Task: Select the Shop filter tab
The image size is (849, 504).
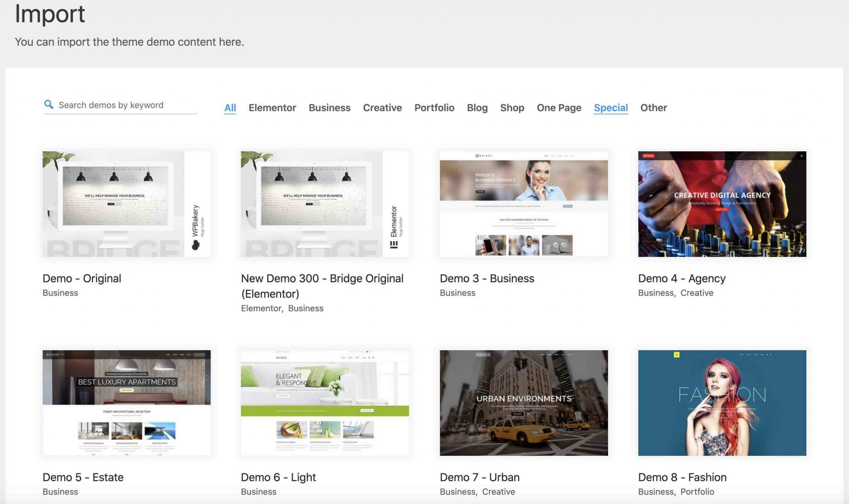Action: [x=512, y=108]
